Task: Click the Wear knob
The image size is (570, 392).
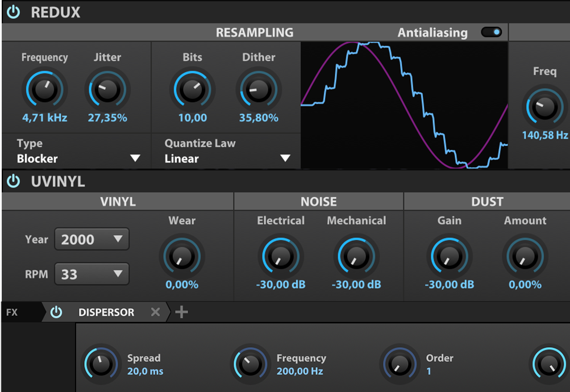Action: 182,256
